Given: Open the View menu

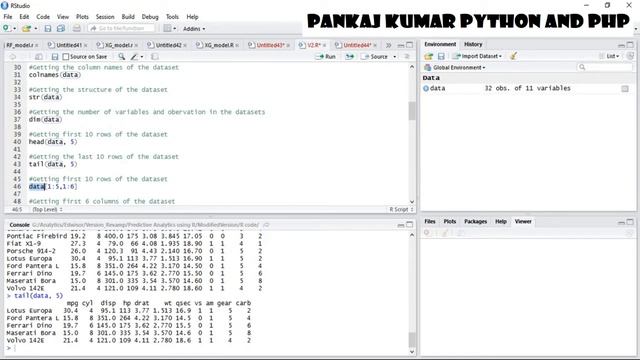Looking at the screenshot, I should 62,17.
